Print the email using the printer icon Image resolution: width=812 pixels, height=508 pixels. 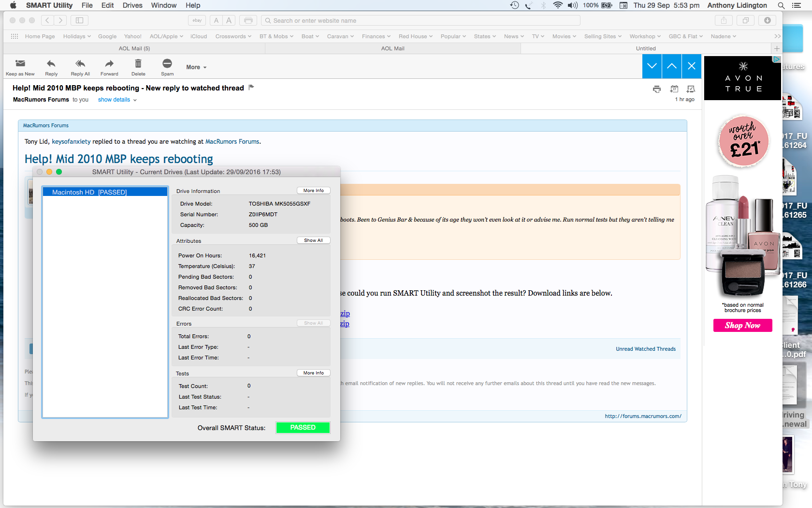tap(657, 89)
